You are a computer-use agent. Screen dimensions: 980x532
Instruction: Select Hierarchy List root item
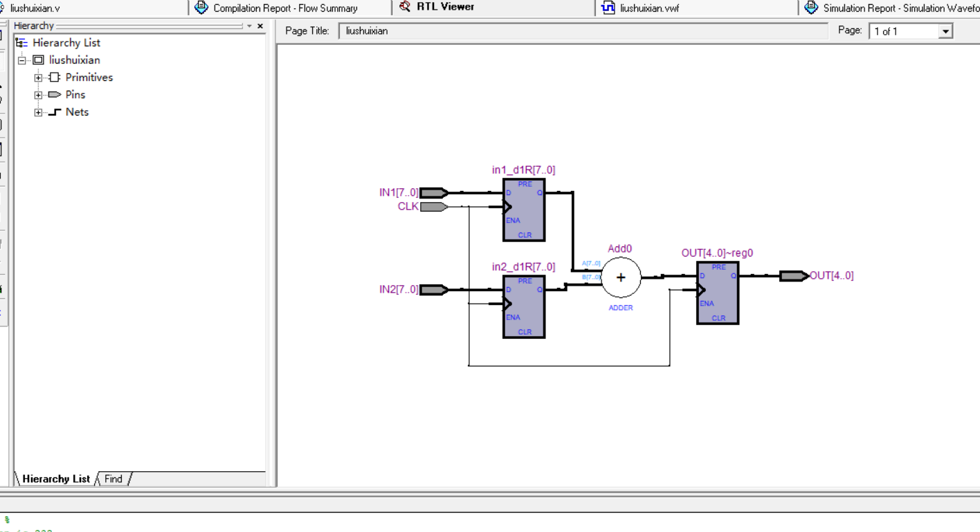[x=66, y=43]
